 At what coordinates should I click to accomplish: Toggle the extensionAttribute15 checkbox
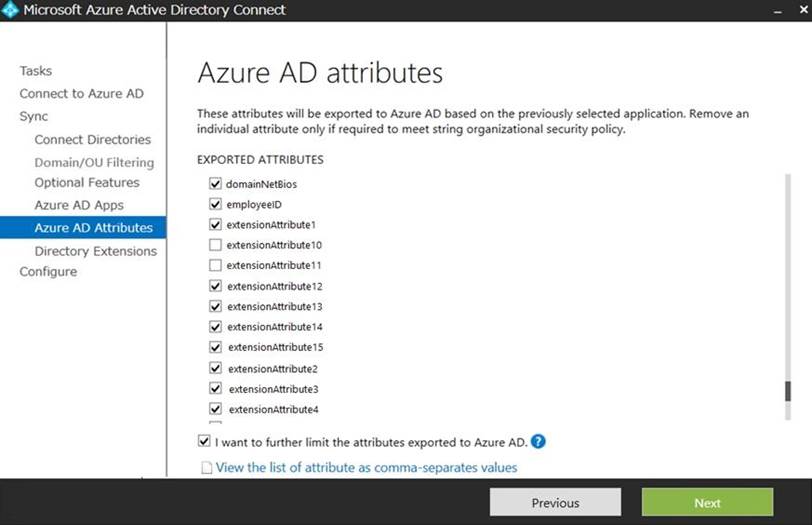(215, 347)
